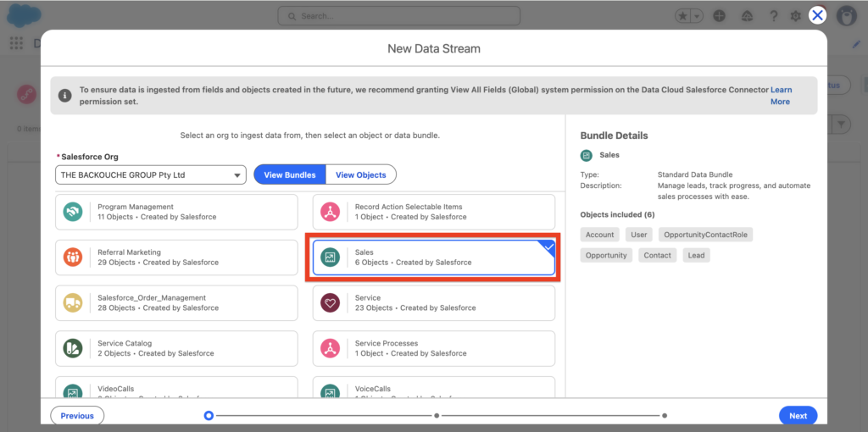Click the Service heart icon
The image size is (868, 432).
tap(331, 303)
